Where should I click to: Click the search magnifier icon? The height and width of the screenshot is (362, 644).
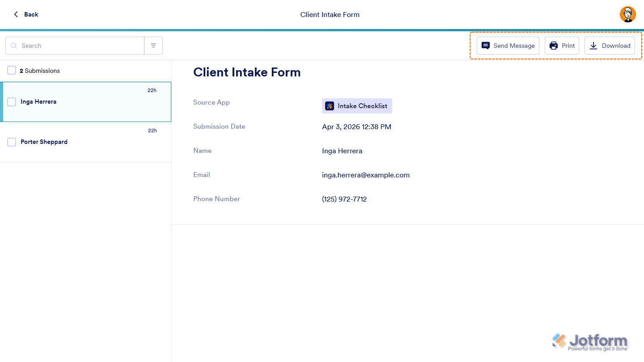14,45
